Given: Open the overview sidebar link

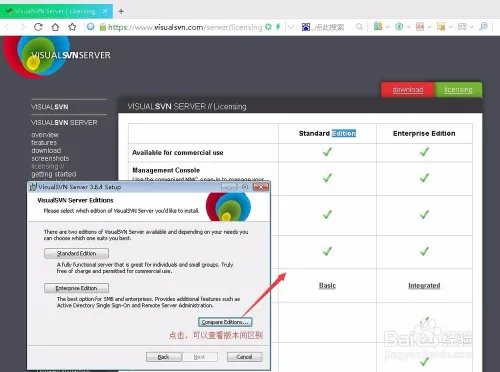Looking at the screenshot, I should pyautogui.click(x=45, y=135).
